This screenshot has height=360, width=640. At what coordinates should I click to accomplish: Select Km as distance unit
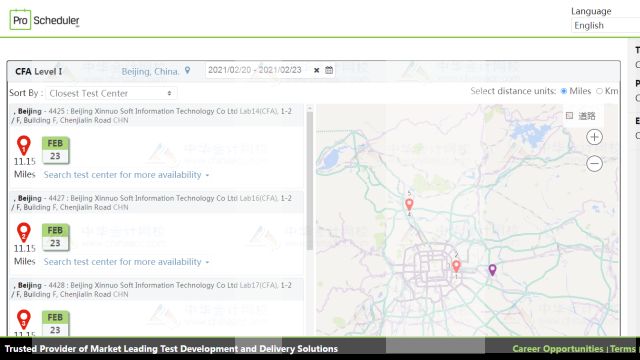pos(599,91)
